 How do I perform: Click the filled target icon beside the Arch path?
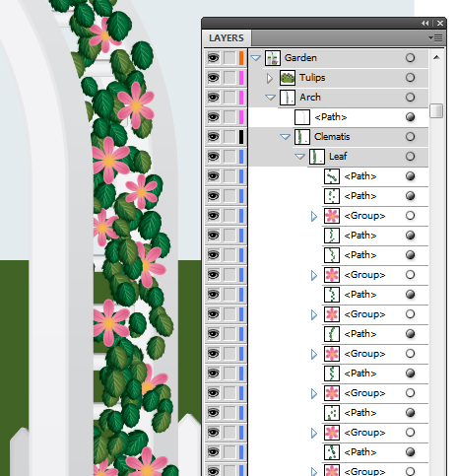(x=410, y=117)
